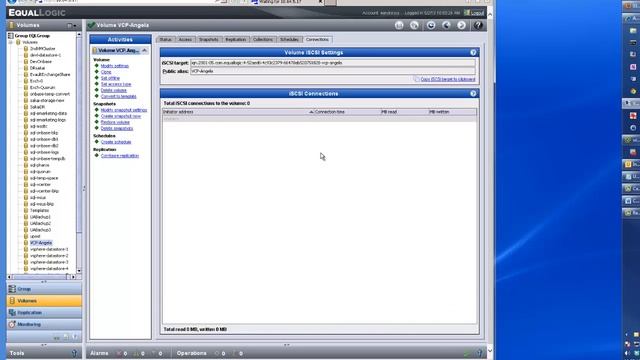The image size is (640, 360).
Task: Select the Templates volume in tree
Action: [x=39, y=211]
